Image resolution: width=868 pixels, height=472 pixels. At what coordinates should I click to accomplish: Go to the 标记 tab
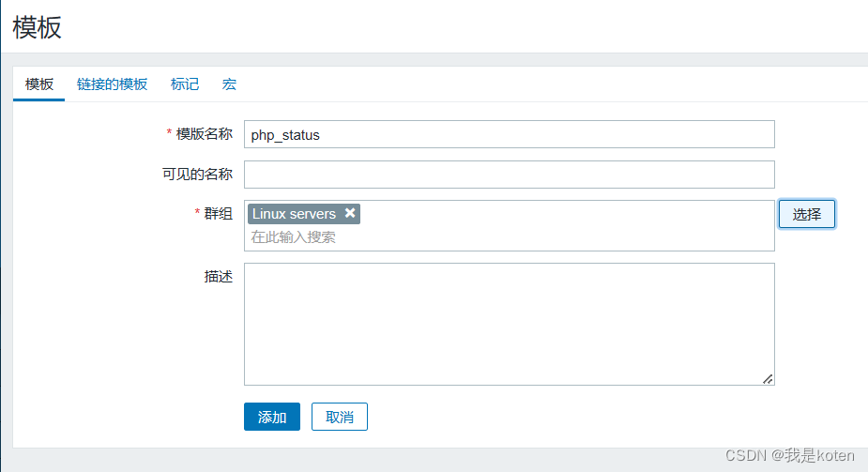185,84
